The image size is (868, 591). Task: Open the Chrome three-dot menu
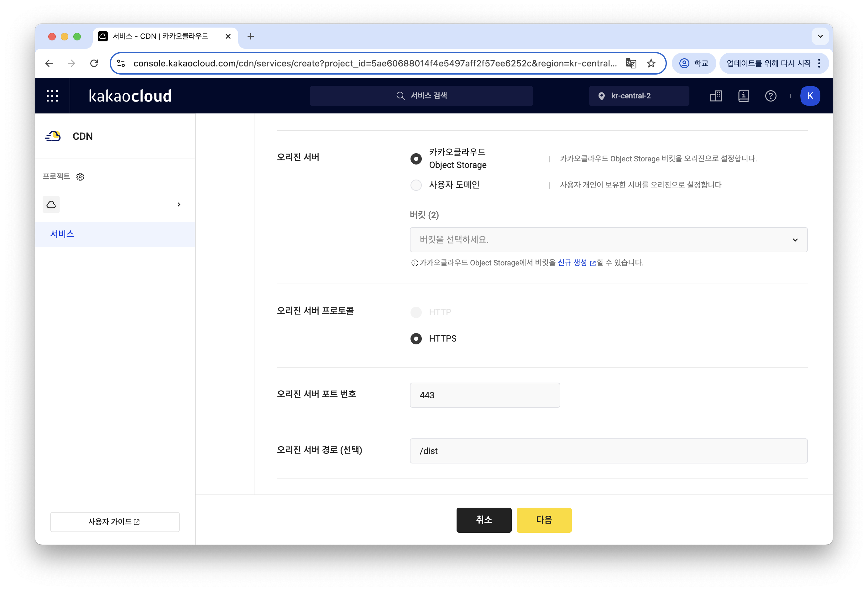tap(819, 64)
